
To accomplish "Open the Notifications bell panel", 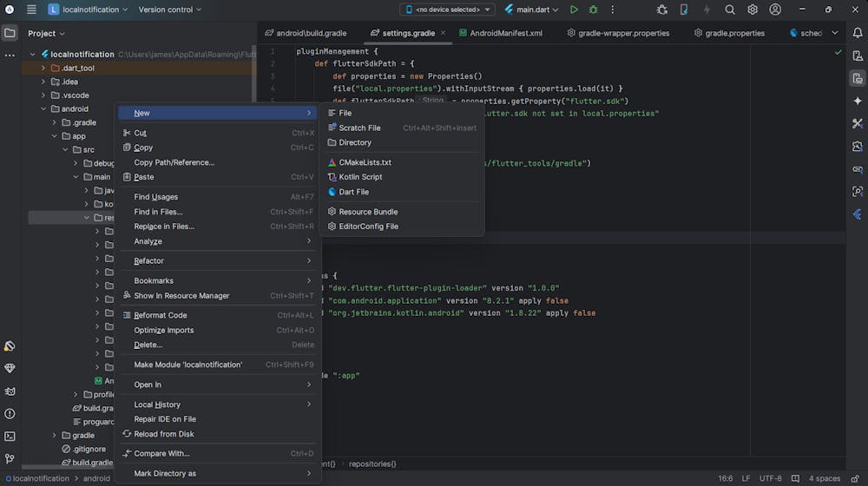I will [x=858, y=33].
